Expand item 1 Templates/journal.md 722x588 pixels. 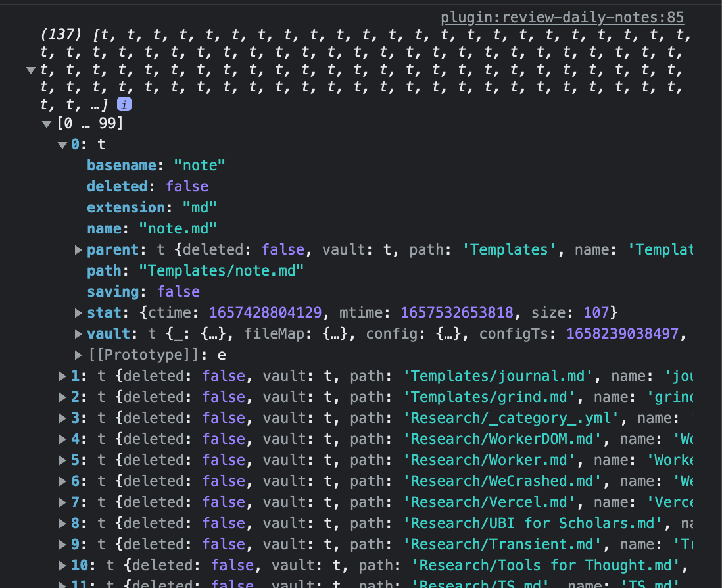62,376
